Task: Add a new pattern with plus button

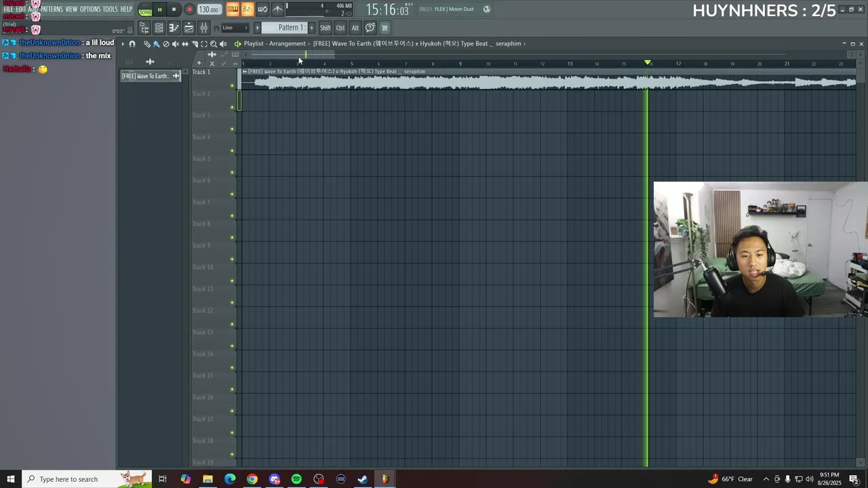Action: [312, 28]
